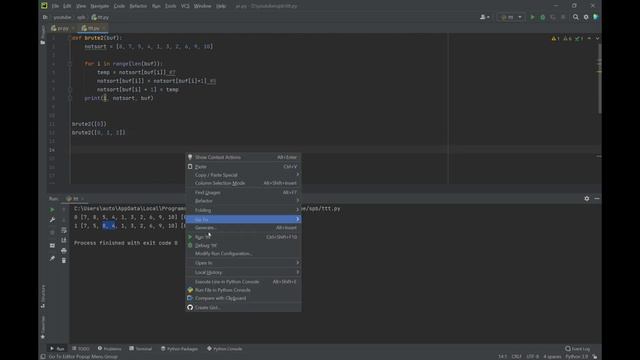This screenshot has width=640, height=360.
Task: Expand Refactor submenu in the context menu
Action: tap(243, 200)
